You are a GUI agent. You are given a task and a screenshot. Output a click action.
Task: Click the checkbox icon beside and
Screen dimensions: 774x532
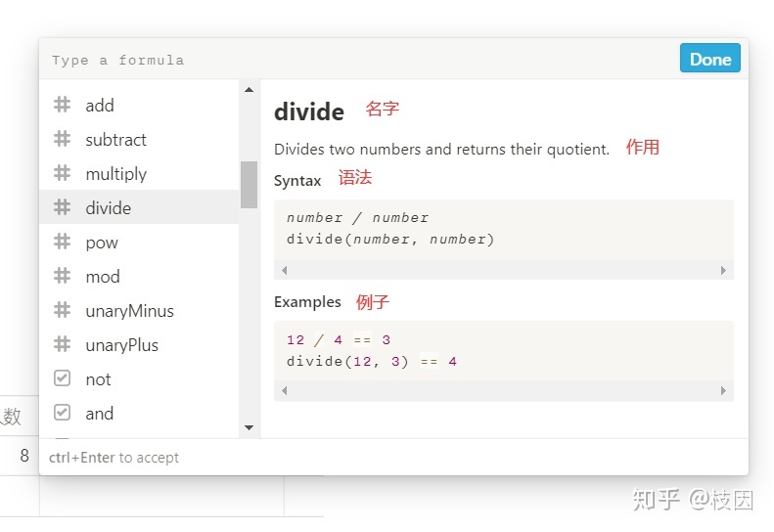pos(62,413)
